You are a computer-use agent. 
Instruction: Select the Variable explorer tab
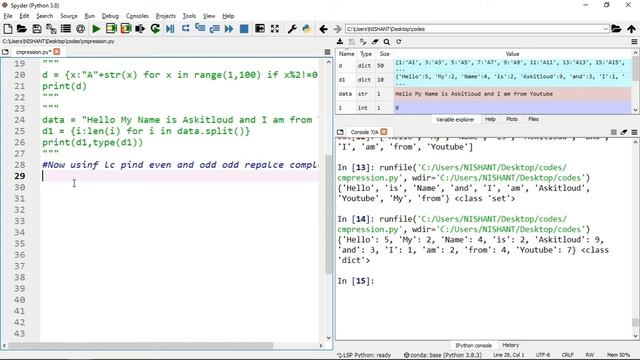click(x=455, y=120)
